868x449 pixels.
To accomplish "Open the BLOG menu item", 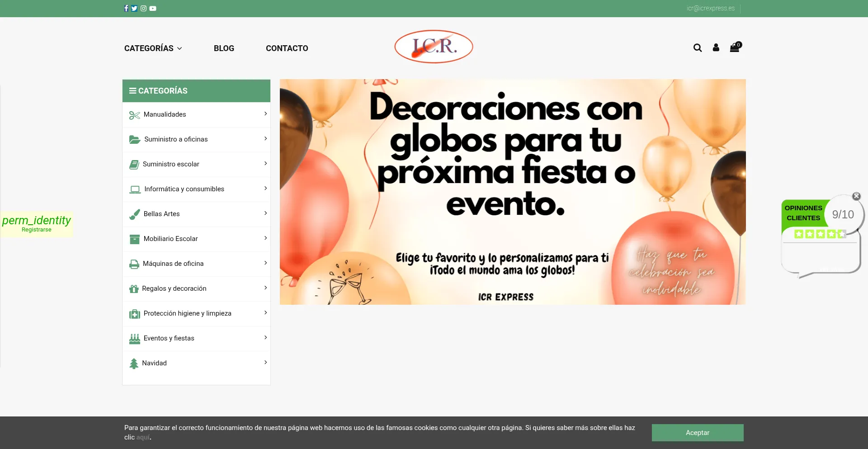I will coord(224,48).
